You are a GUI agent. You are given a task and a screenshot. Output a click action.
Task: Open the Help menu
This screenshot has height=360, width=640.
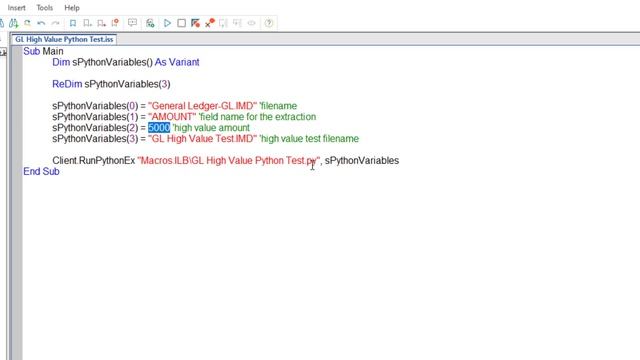coord(72,8)
